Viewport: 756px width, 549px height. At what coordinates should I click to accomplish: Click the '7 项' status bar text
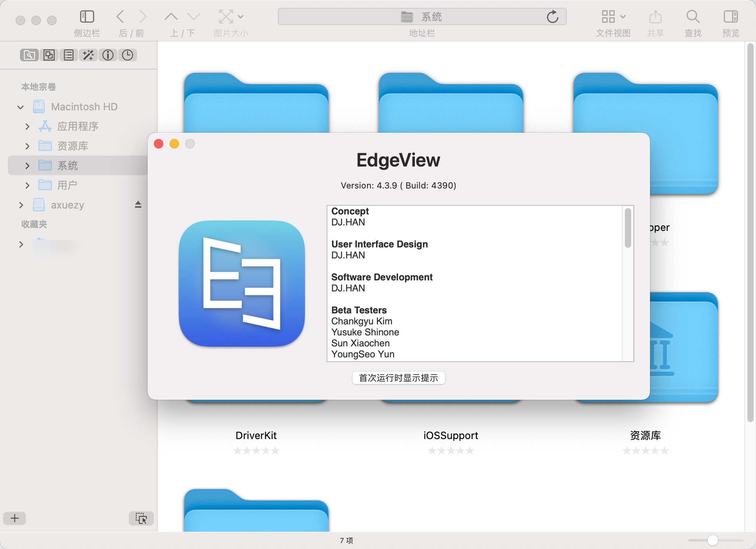[x=347, y=541]
